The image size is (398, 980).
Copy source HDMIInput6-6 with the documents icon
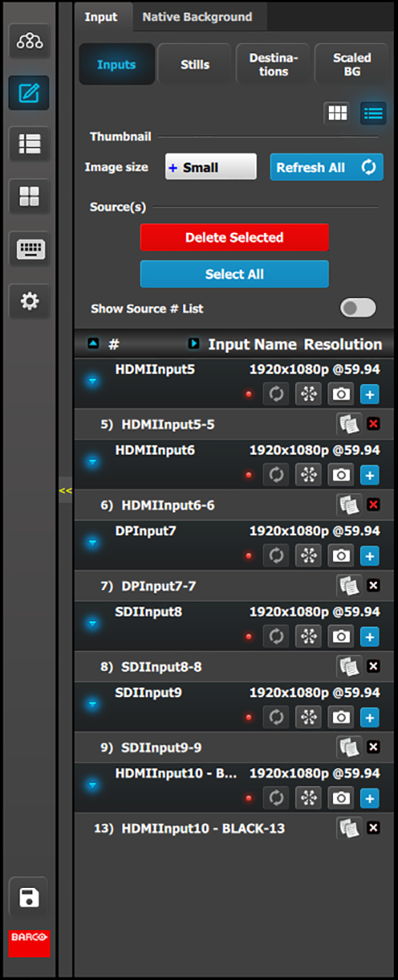[x=348, y=505]
